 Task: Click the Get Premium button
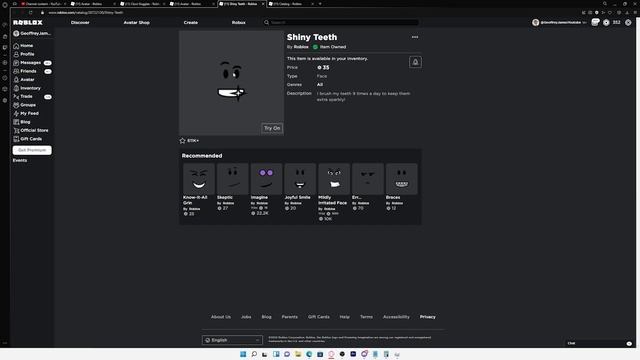point(32,150)
